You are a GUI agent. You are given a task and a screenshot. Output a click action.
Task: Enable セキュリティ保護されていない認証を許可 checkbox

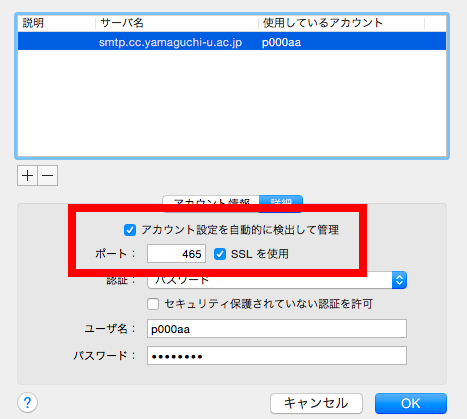click(x=153, y=304)
